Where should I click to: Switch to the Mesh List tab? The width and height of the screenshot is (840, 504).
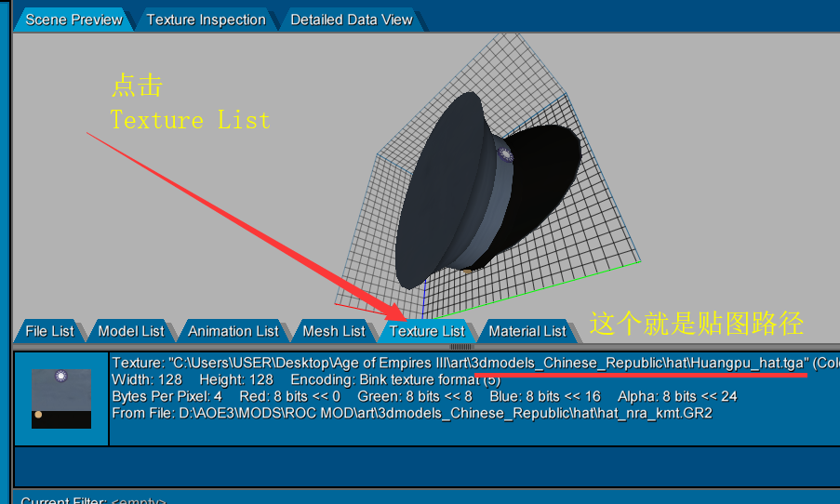(x=333, y=331)
